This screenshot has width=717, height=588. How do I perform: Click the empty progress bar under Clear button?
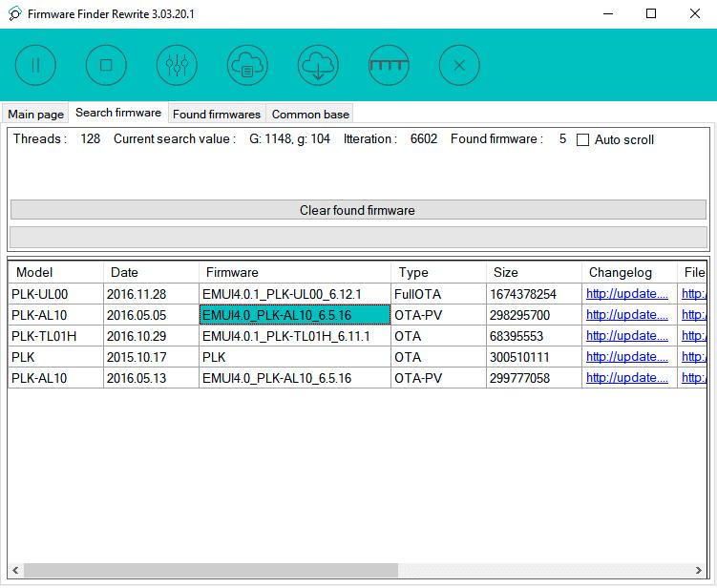(358, 238)
